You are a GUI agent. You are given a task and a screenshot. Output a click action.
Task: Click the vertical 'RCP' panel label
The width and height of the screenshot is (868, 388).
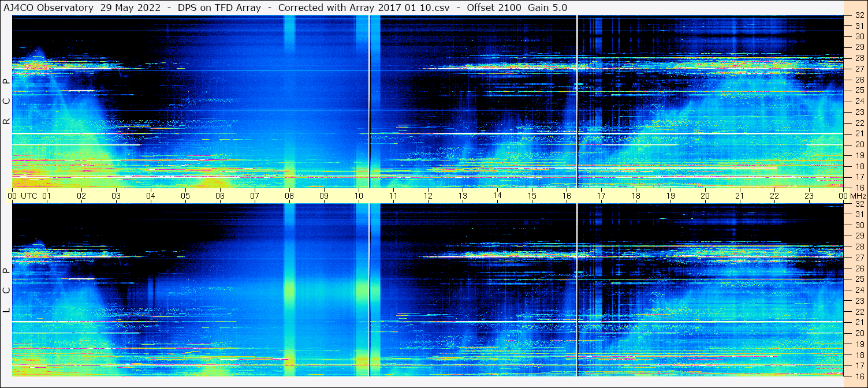point(6,102)
